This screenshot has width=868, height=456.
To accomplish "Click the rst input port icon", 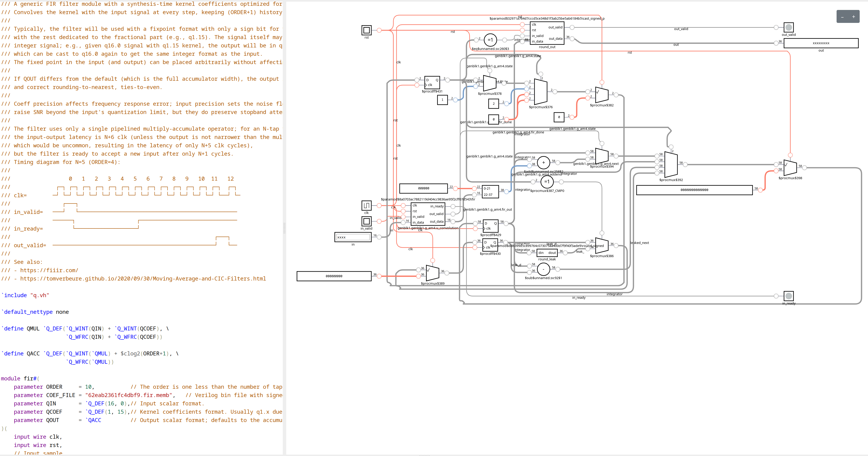I will coord(366,30).
